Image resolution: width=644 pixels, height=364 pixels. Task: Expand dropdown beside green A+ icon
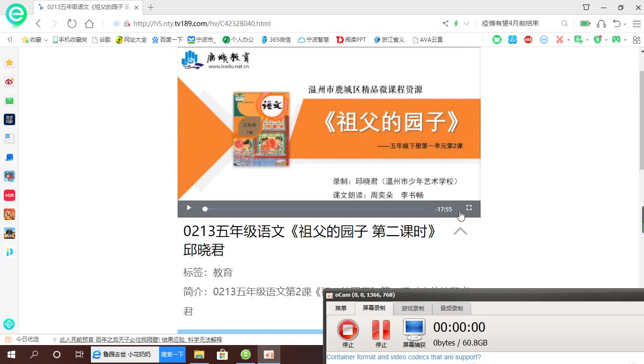pyautogui.click(x=587, y=40)
